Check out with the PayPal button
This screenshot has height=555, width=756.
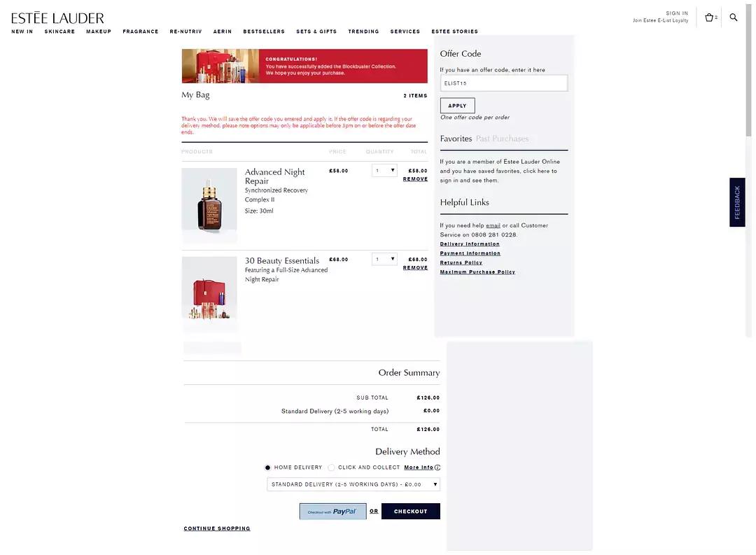332,511
